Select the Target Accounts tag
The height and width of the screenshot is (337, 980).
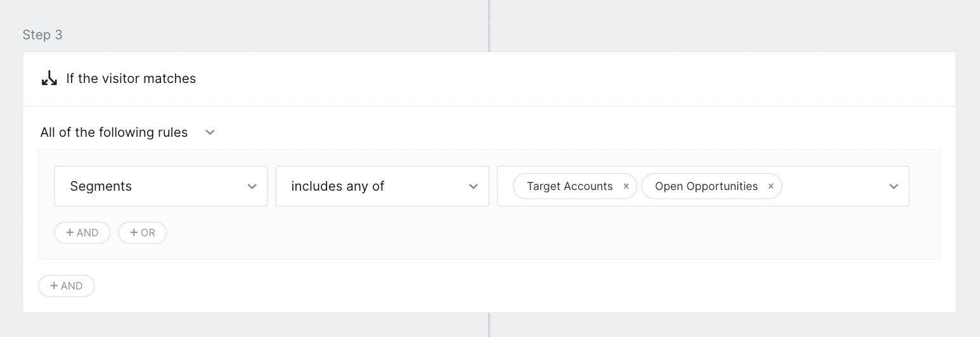click(x=570, y=186)
